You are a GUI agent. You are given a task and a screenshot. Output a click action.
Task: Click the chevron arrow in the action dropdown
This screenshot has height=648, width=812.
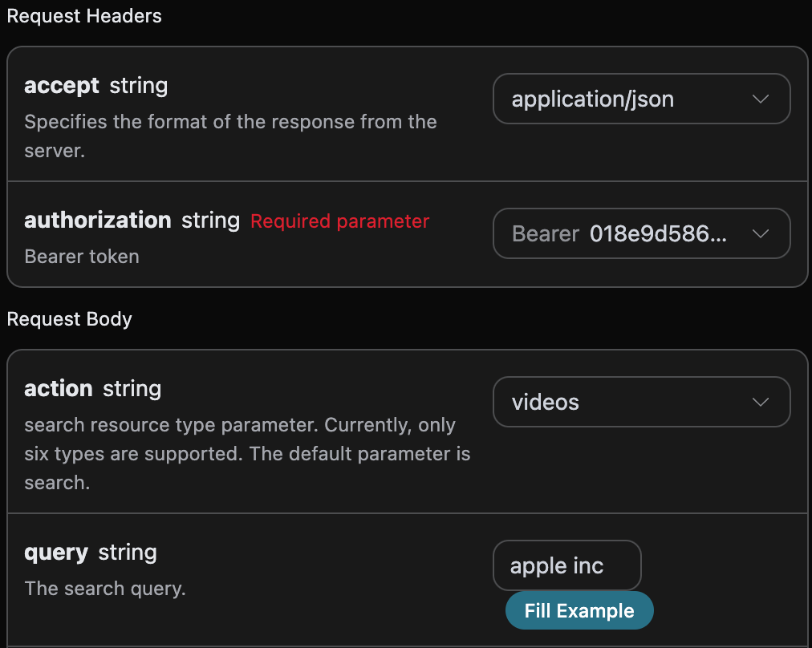click(x=760, y=403)
